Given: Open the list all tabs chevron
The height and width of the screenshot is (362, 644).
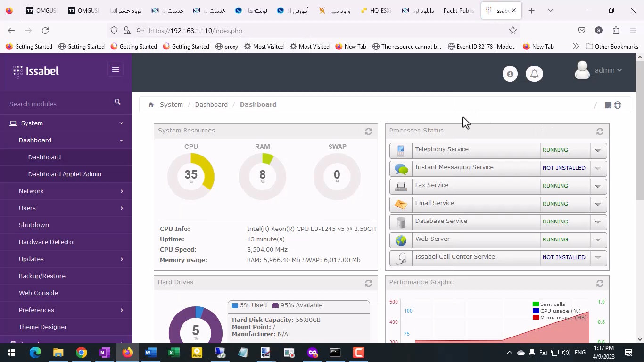Looking at the screenshot, I should (x=550, y=10).
